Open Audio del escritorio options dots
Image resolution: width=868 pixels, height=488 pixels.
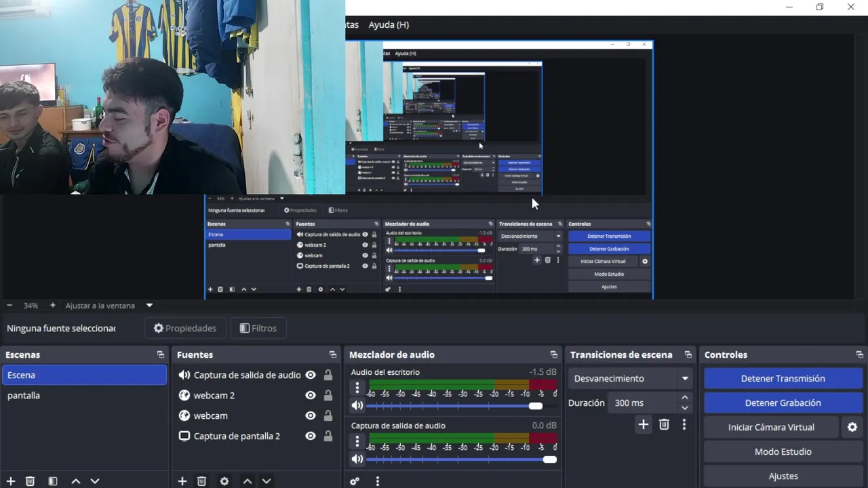357,388
